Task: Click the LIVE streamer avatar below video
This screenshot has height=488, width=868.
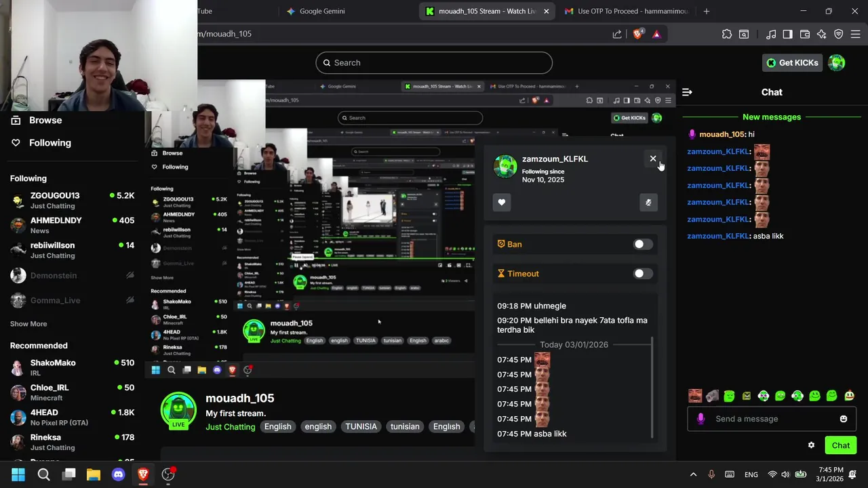Action: [x=178, y=410]
